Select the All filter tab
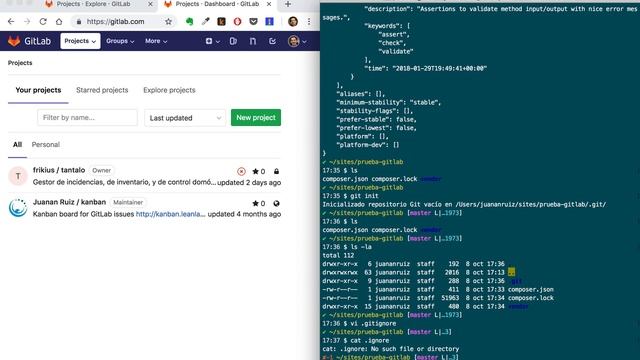 (x=17, y=144)
